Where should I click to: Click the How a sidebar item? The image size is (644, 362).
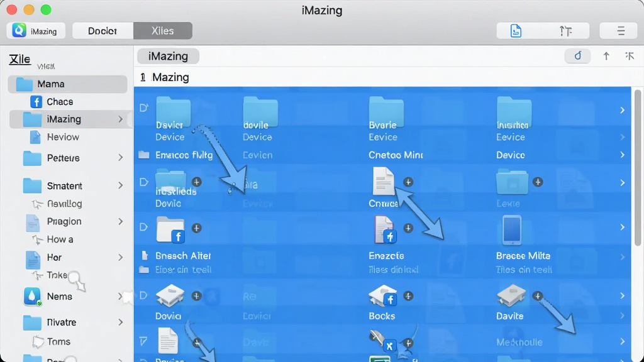click(x=53, y=239)
